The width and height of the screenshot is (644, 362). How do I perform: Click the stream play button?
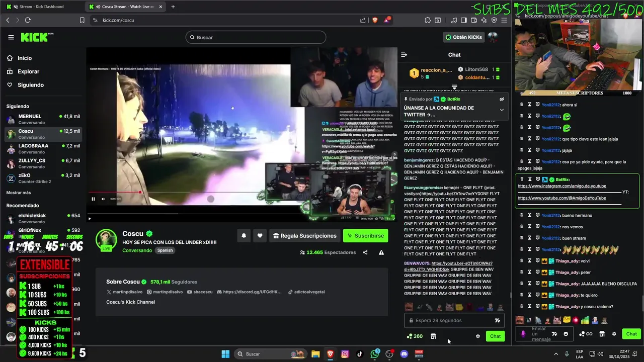pyautogui.click(x=90, y=218)
